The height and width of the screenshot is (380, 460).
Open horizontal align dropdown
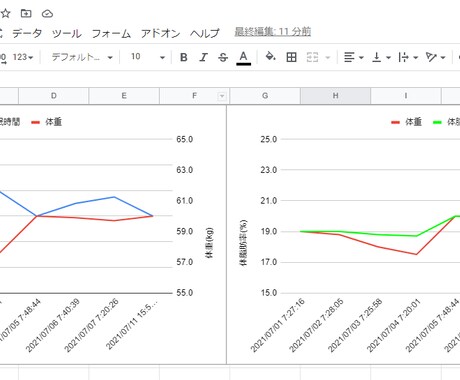click(353, 57)
